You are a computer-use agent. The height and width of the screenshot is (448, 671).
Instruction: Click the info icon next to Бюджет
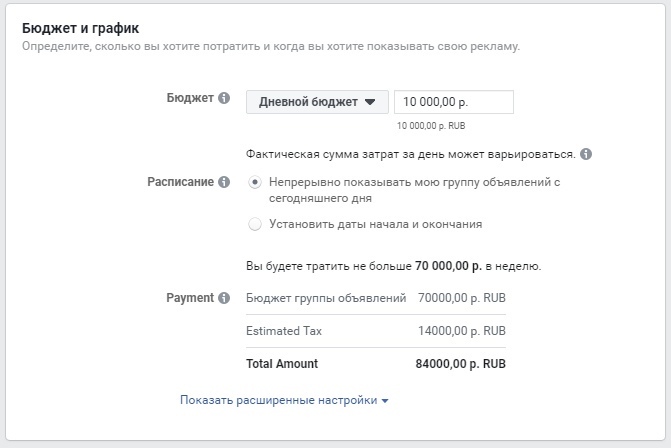pos(224,98)
